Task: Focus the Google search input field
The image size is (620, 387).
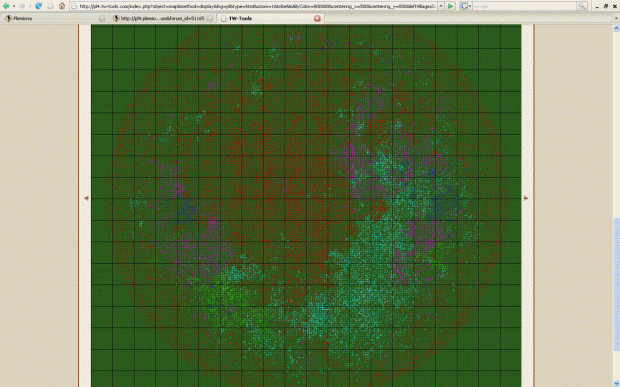Action: 524,6
